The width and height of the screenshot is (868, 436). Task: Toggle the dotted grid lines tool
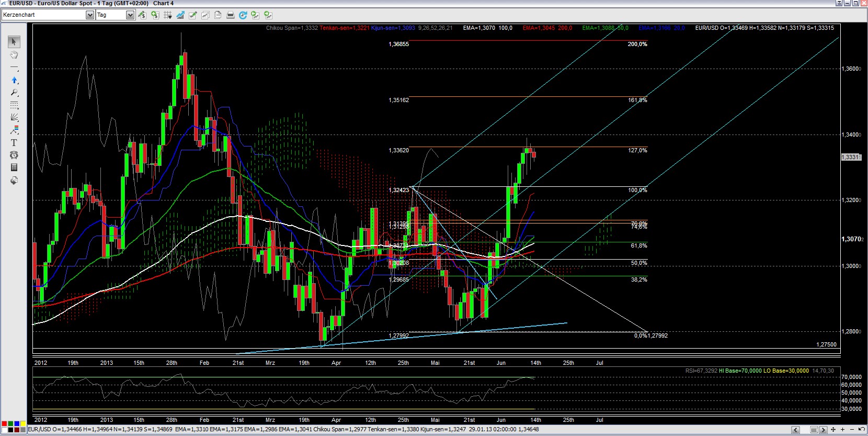[x=14, y=105]
